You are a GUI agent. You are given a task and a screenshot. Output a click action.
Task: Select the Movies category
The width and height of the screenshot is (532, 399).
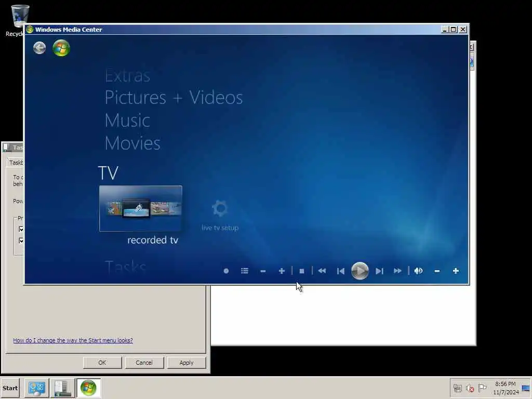(x=132, y=143)
